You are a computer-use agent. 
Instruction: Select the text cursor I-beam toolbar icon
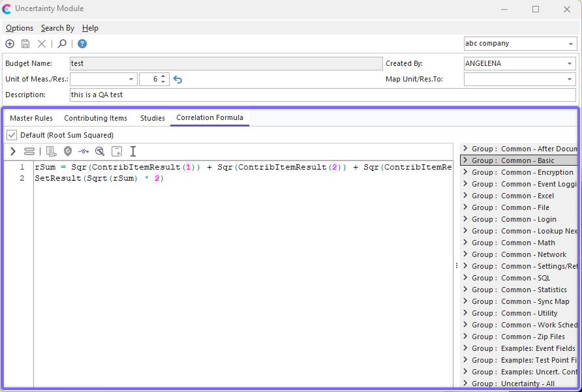tap(133, 151)
